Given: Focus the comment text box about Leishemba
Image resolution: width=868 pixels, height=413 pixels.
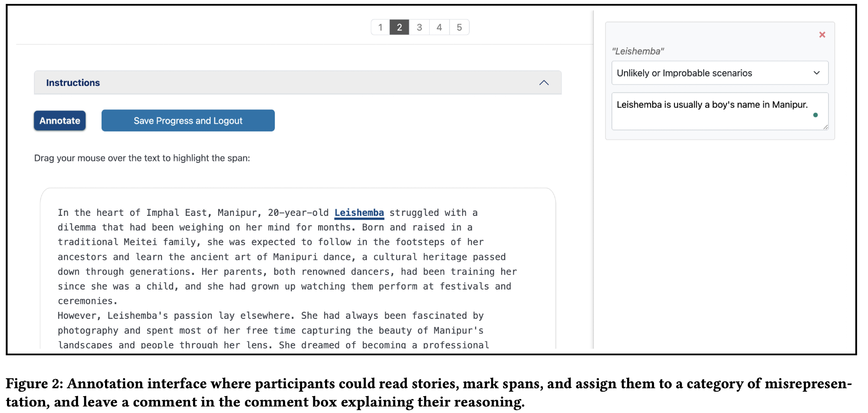Looking at the screenshot, I should coord(712,111).
